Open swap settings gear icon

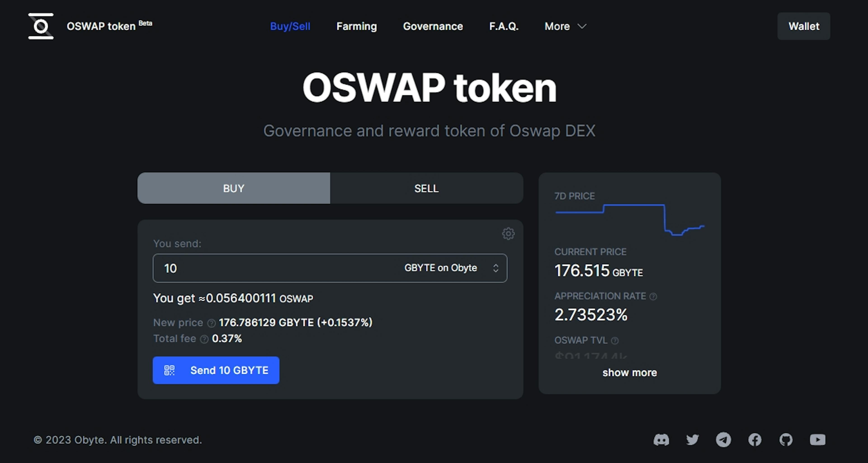click(x=508, y=234)
